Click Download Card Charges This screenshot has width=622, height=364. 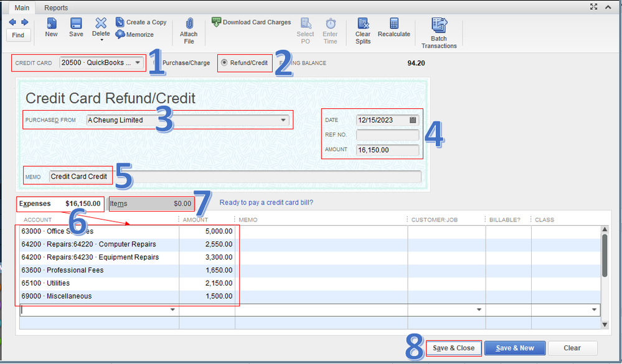pos(251,22)
